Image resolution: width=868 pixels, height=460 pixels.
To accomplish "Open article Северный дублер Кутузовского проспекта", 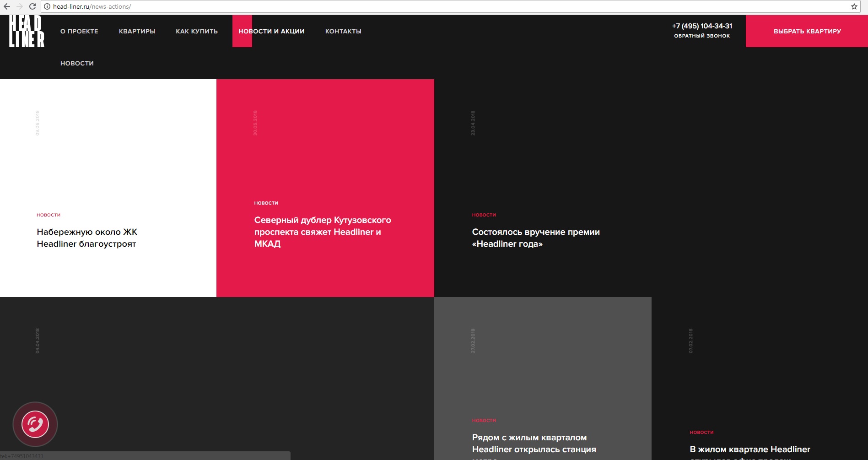I will click(x=323, y=232).
